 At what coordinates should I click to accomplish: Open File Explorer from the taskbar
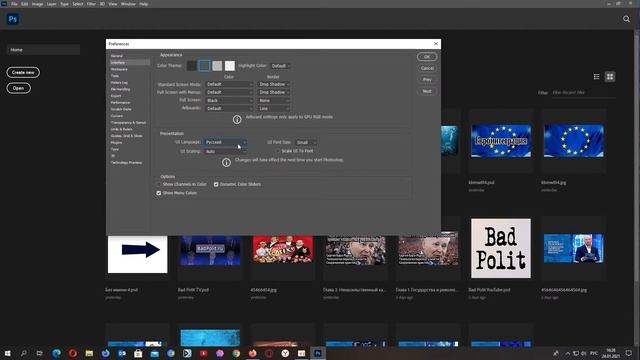click(x=89, y=353)
